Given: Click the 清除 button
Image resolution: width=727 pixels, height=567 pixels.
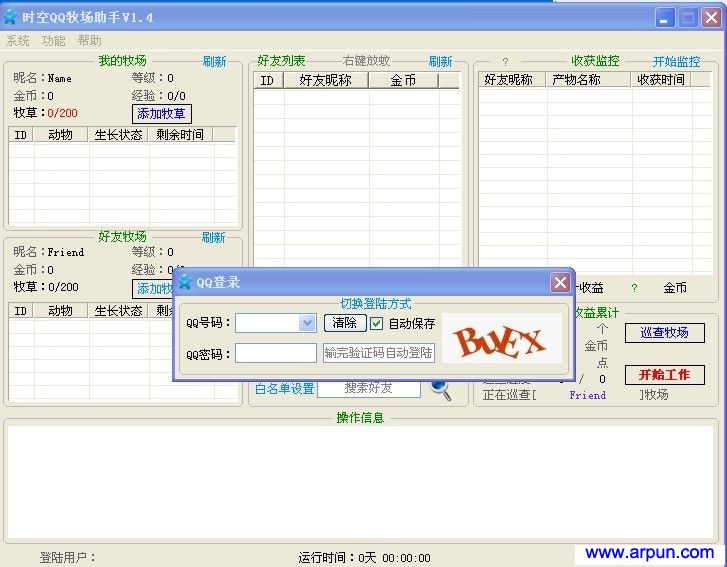Looking at the screenshot, I should point(344,323).
